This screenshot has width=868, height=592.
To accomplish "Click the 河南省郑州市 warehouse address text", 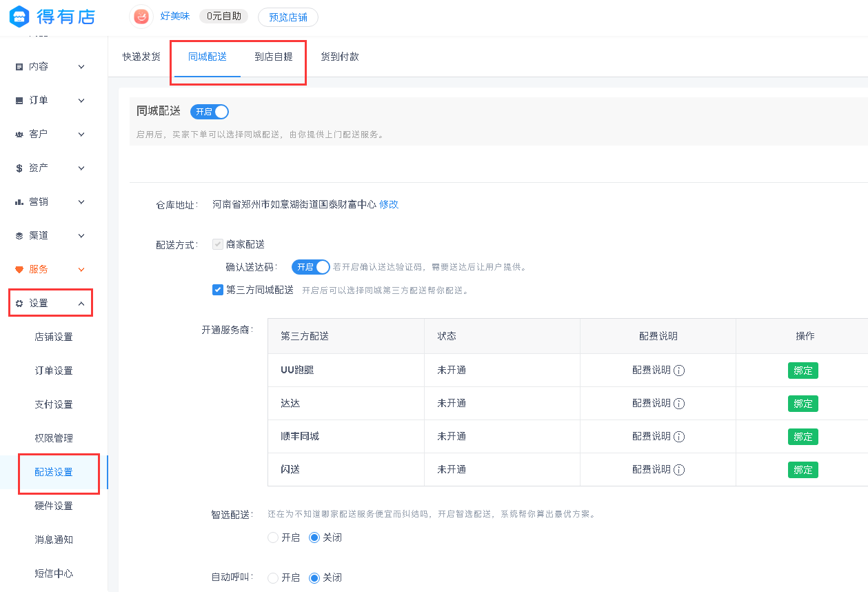I will pos(294,204).
